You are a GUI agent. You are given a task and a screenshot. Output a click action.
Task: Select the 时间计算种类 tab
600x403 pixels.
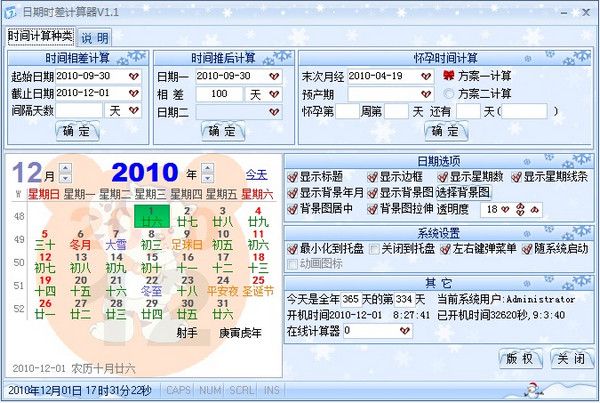point(40,37)
